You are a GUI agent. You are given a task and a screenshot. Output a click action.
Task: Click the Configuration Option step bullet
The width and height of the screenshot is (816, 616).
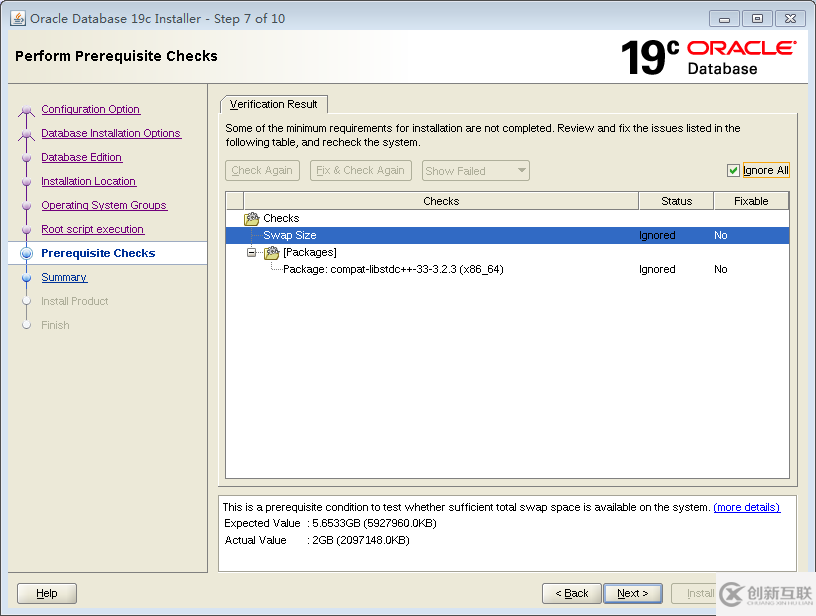[x=27, y=110]
